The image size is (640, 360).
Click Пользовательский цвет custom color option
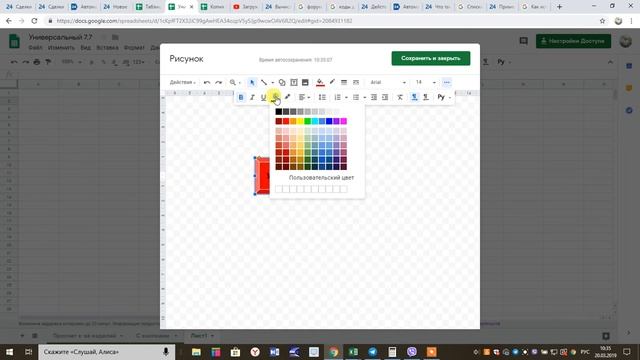coord(321,178)
